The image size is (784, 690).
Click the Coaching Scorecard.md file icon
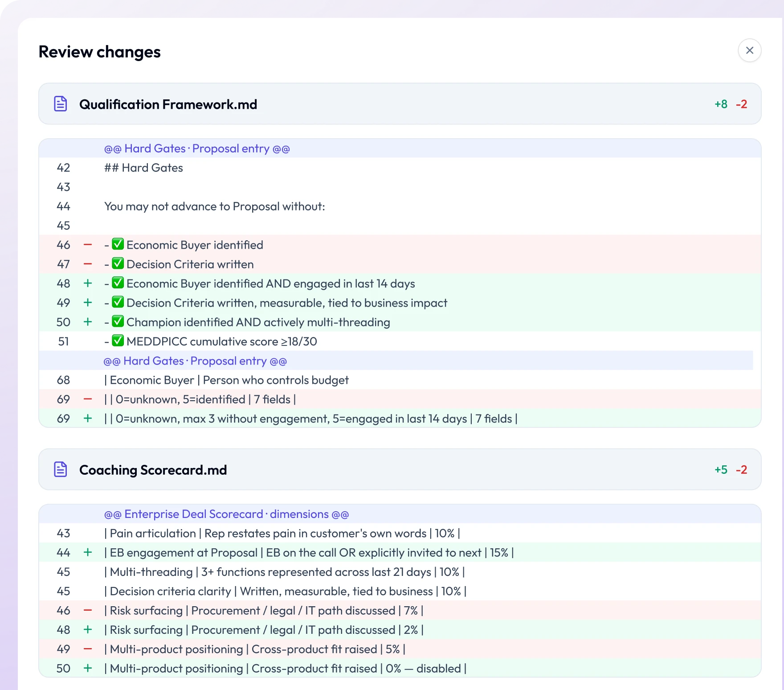pyautogui.click(x=61, y=469)
